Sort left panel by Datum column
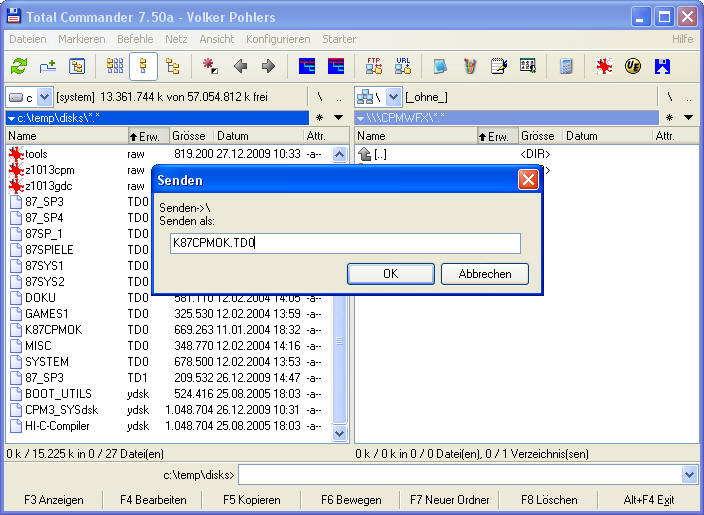The height and width of the screenshot is (515, 704). 258,136
